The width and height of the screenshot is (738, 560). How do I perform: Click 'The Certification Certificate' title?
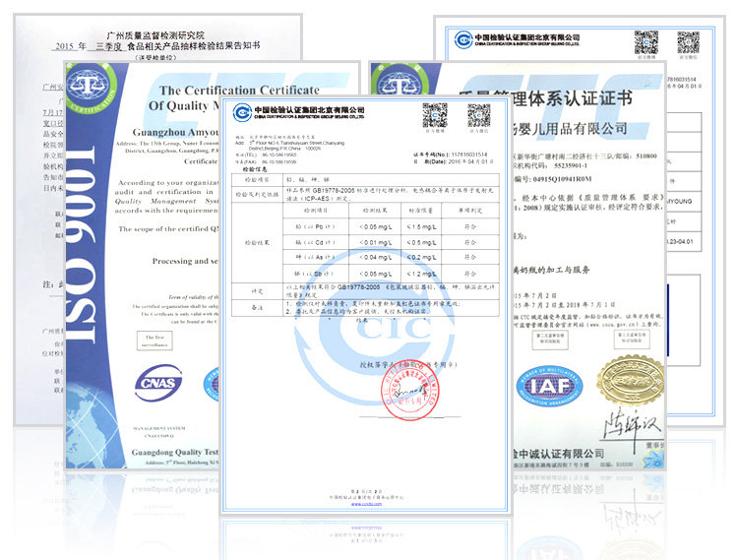click(239, 90)
